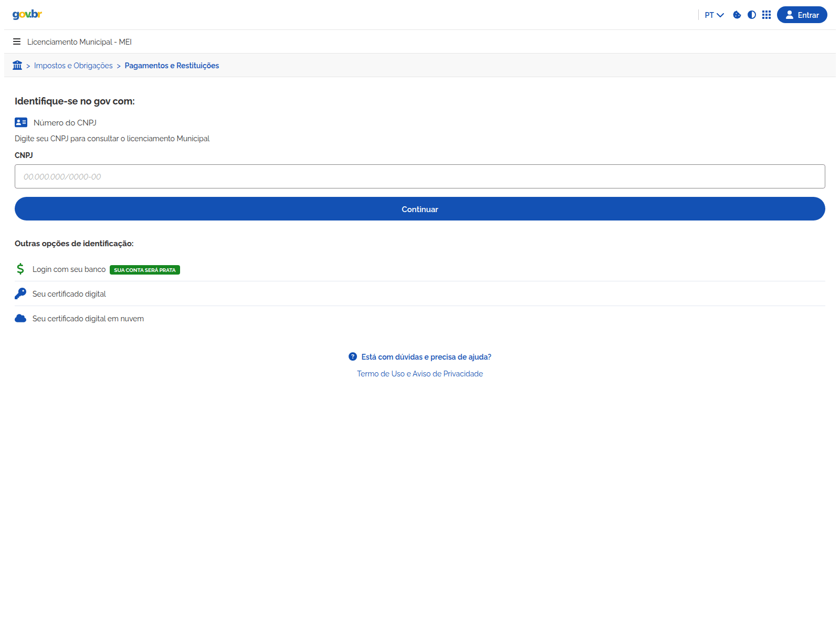Screen dimensions: 840x630
Task: Click the Número do CNPJ label
Action: [65, 123]
